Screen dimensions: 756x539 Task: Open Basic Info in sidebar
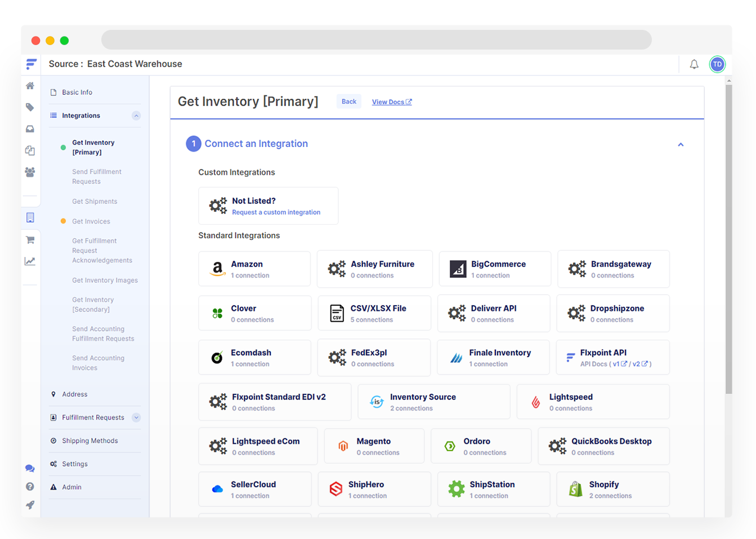[x=77, y=92]
